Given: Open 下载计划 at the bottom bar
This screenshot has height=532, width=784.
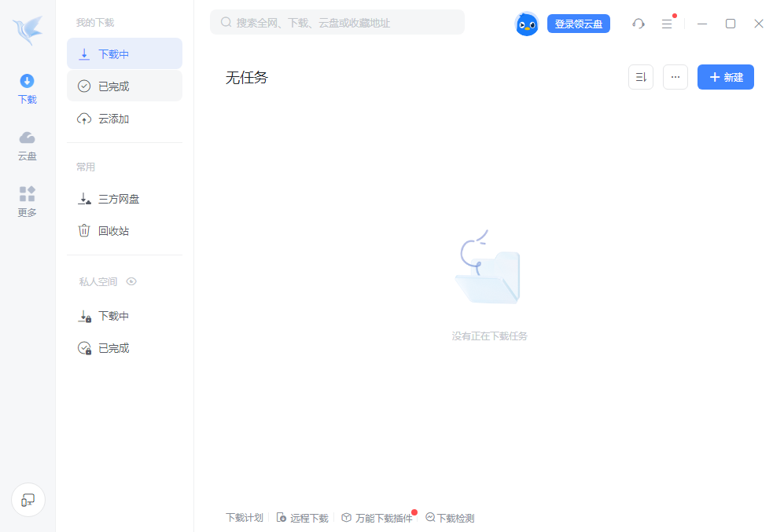Looking at the screenshot, I should 245,518.
